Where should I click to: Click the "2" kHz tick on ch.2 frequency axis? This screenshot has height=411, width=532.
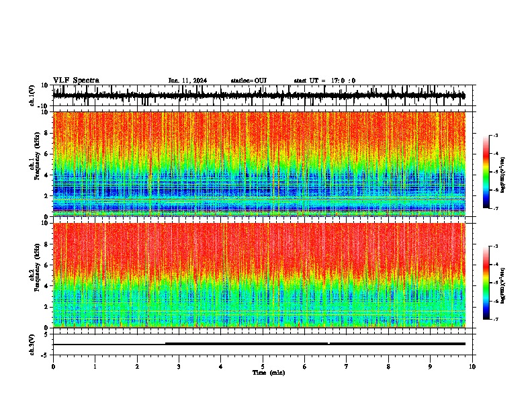pyautogui.click(x=46, y=307)
